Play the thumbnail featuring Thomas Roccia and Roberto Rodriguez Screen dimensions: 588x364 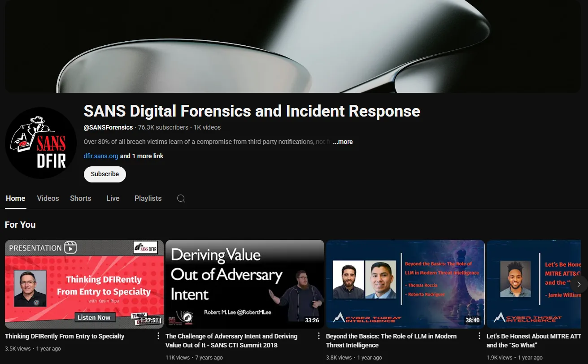(x=405, y=284)
